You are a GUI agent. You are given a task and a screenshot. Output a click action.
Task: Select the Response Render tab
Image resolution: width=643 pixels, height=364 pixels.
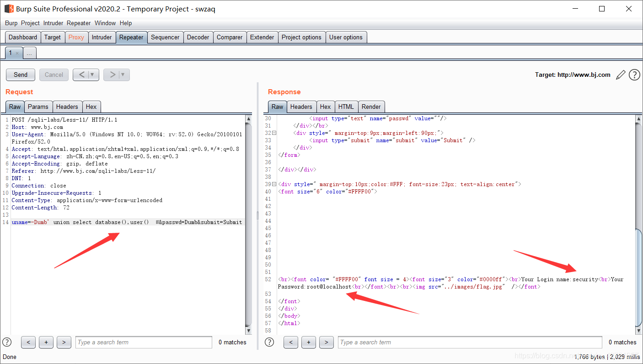[371, 107]
